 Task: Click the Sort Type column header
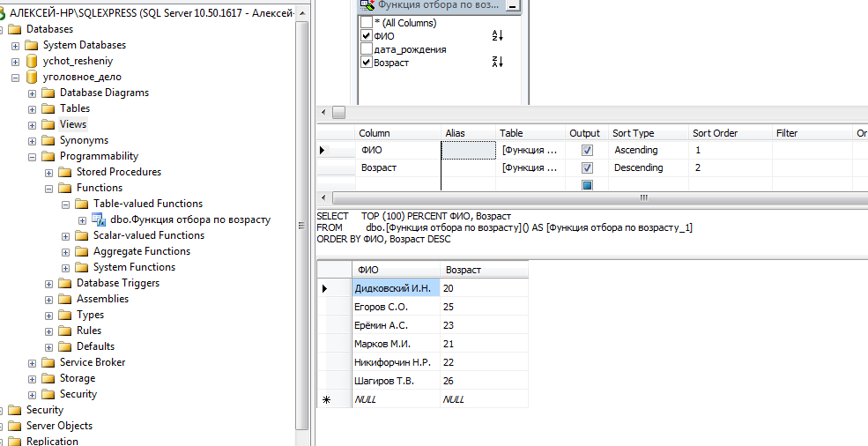pyautogui.click(x=649, y=133)
